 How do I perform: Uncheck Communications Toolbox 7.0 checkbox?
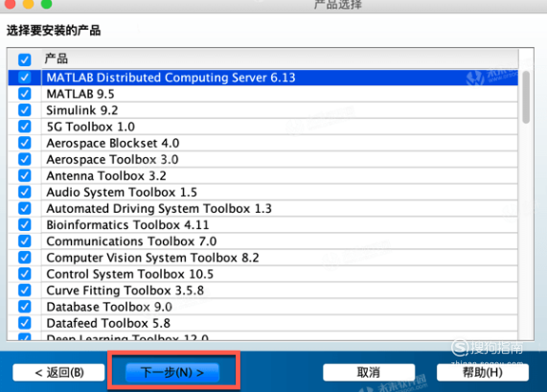pyautogui.click(x=24, y=242)
